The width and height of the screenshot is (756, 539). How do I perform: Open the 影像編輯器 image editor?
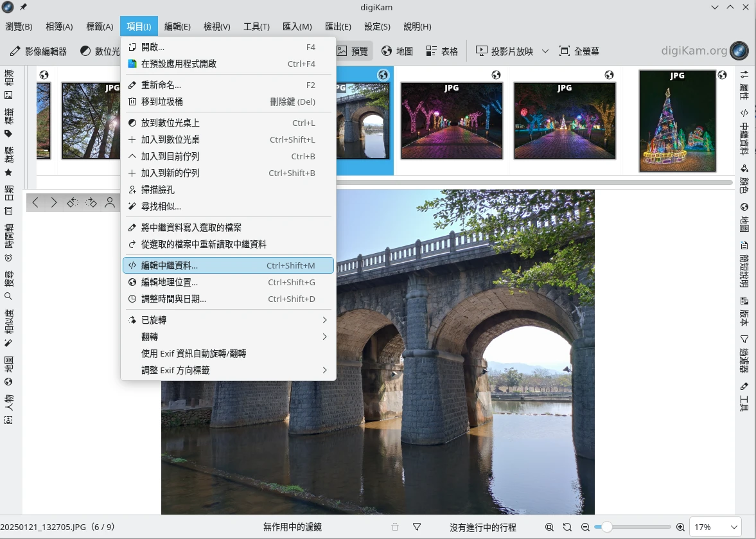(39, 51)
